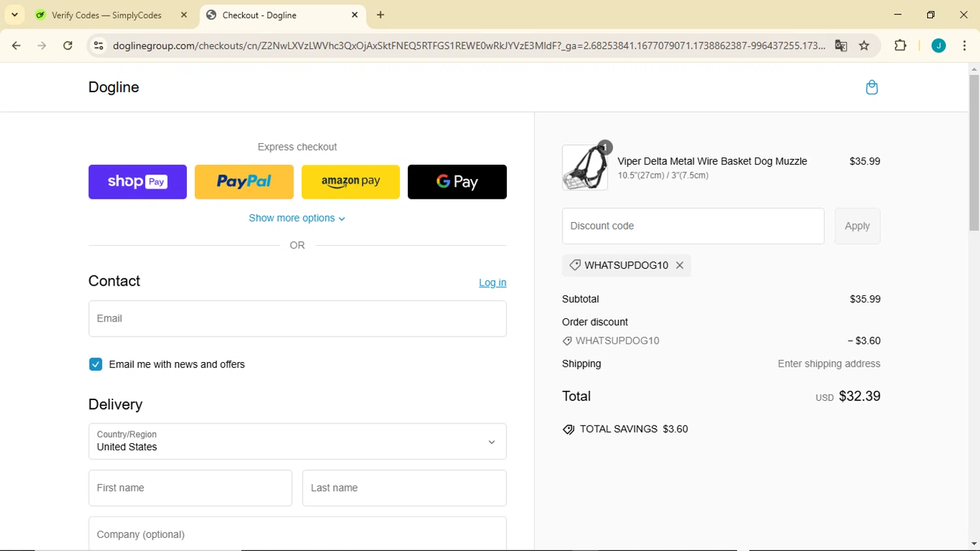Viewport: 980px width, 551px height.
Task: Open the browser extensions puzzle icon
Action: click(900, 46)
